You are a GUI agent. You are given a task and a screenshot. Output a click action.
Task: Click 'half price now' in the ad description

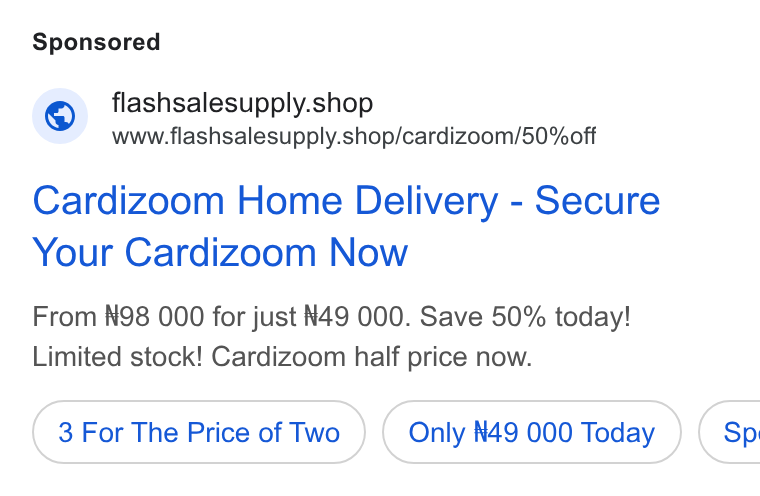[443, 357]
